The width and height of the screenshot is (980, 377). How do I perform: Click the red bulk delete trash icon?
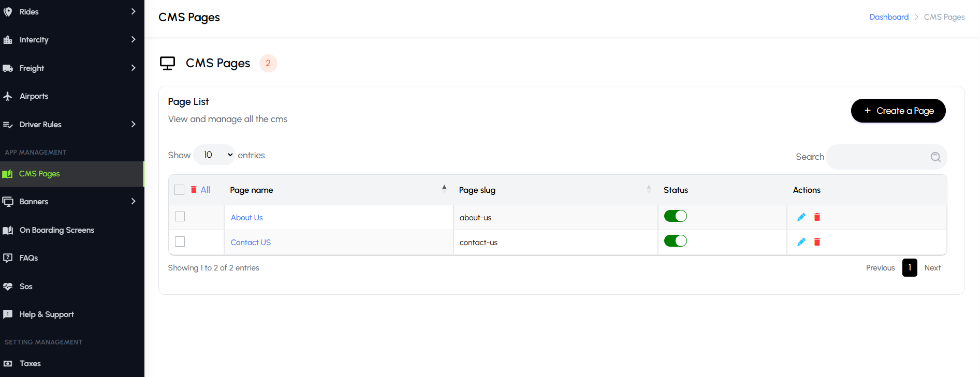[x=194, y=190]
